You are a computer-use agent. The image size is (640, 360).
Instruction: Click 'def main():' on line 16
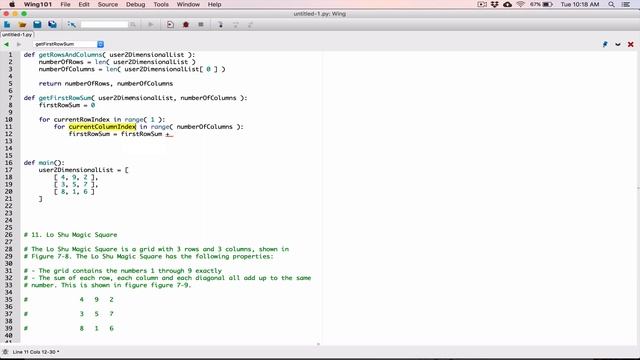[44, 163]
